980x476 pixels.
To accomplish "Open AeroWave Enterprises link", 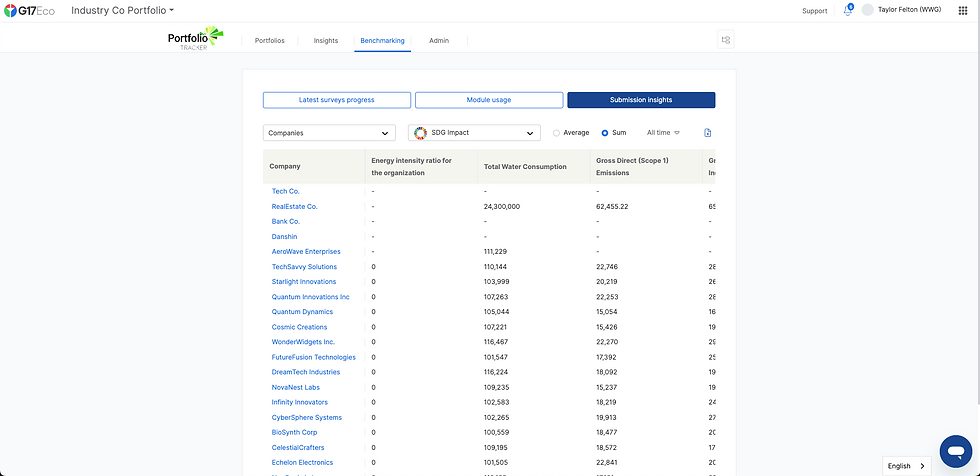I will [x=306, y=252].
